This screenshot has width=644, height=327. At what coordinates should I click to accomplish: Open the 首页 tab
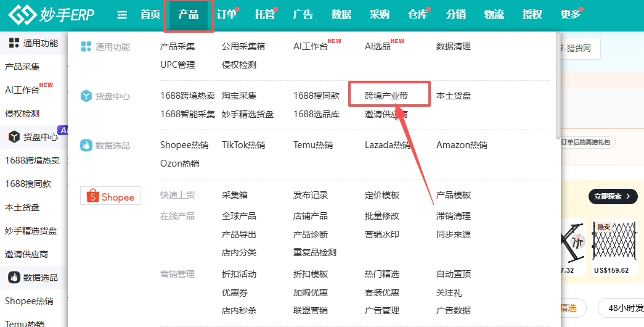coord(150,14)
